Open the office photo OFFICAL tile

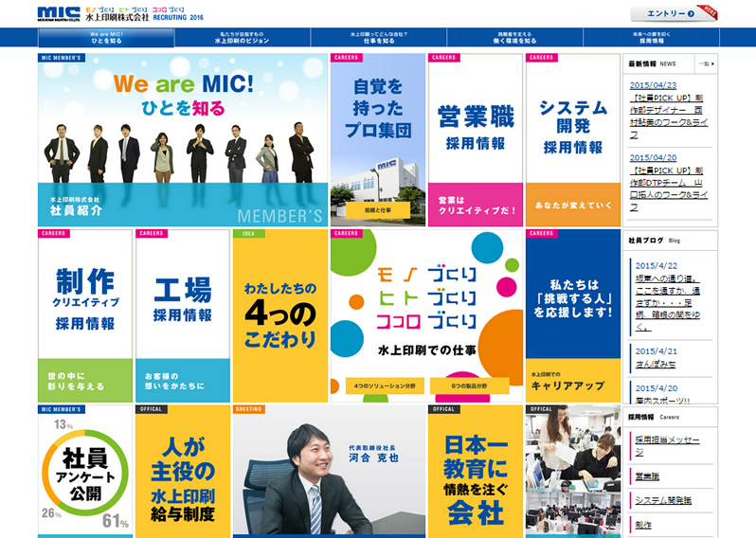[573, 472]
